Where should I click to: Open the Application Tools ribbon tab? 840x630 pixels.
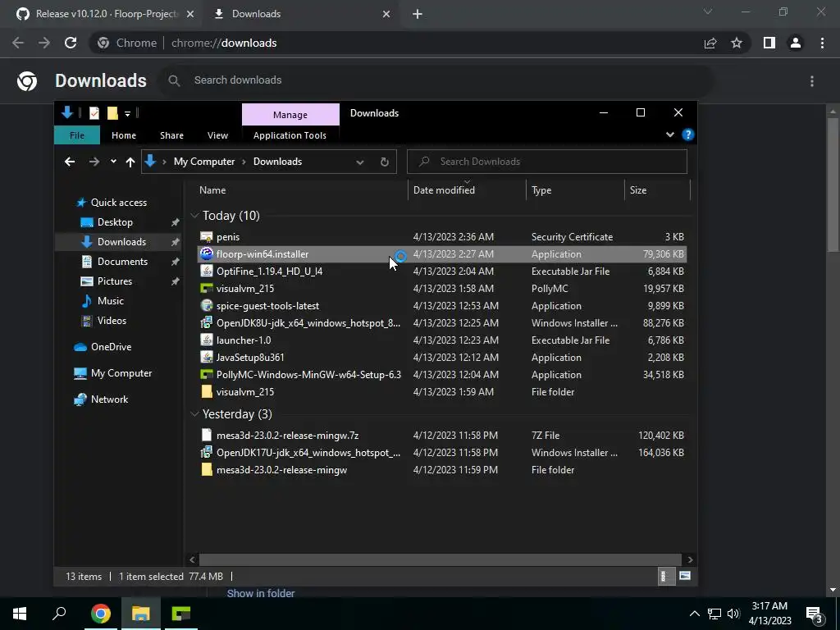coord(290,135)
